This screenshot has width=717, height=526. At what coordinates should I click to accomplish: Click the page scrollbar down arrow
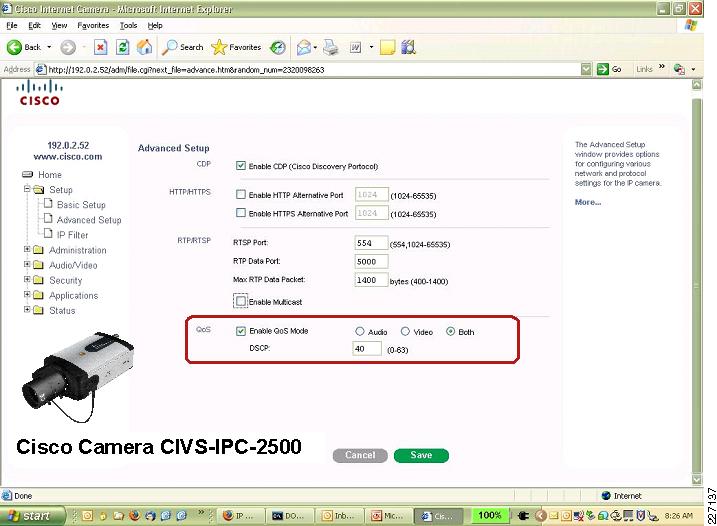pyautogui.click(x=696, y=480)
